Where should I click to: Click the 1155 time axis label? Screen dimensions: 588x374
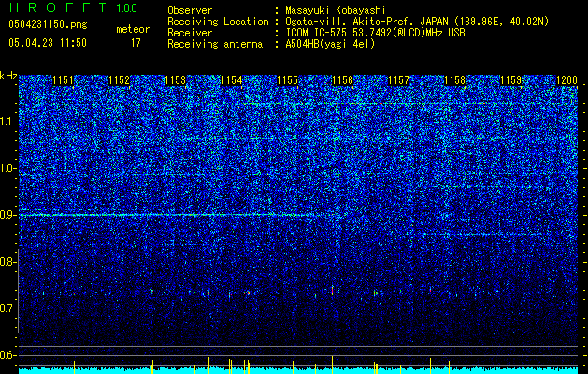287,80
